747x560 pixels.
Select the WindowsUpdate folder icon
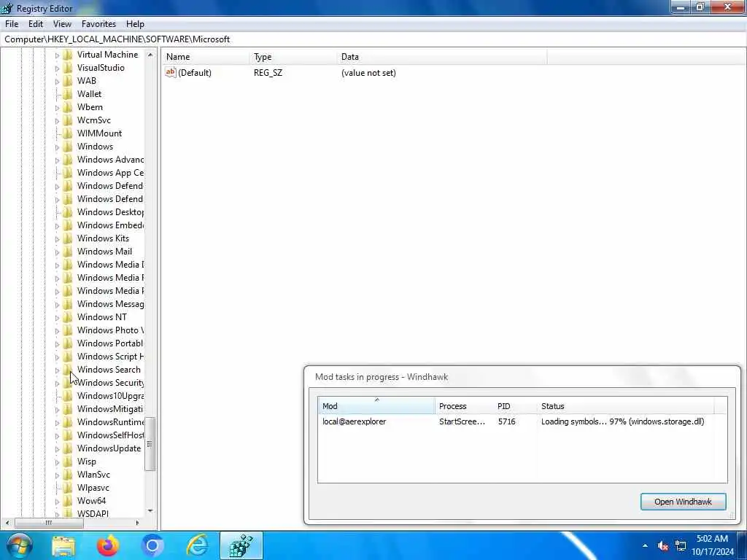(68, 448)
